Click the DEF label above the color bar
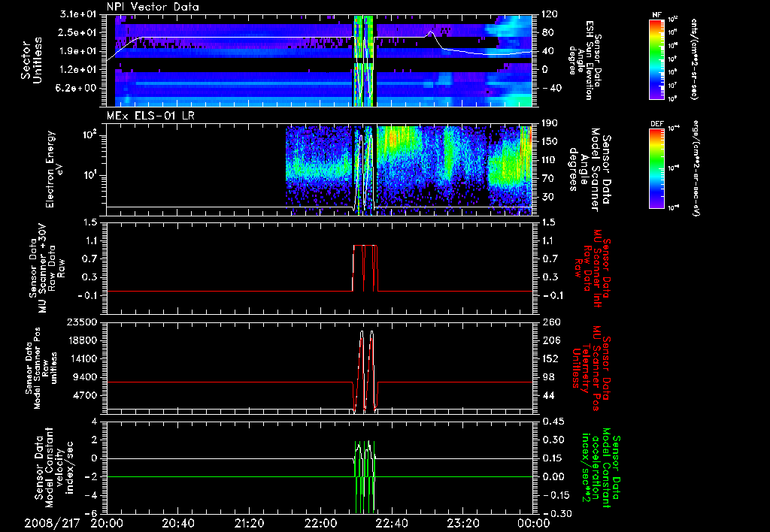This screenshot has width=770, height=532. [656, 124]
